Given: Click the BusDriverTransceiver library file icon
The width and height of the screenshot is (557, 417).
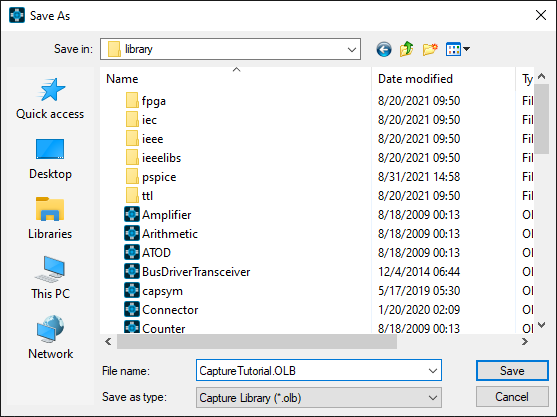Looking at the screenshot, I should pos(132,271).
